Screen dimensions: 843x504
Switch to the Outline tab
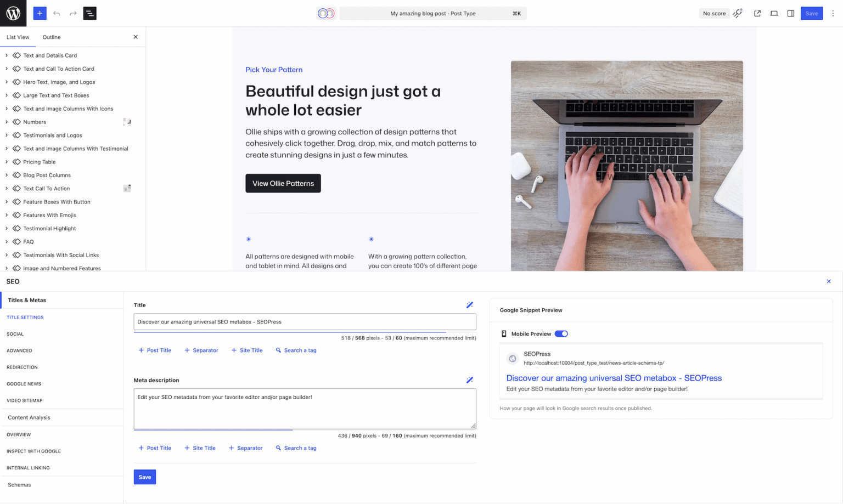coord(52,37)
